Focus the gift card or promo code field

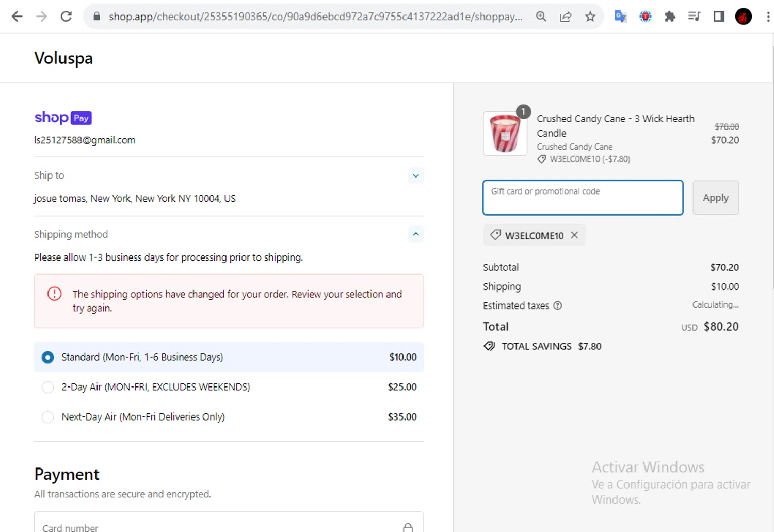click(583, 198)
